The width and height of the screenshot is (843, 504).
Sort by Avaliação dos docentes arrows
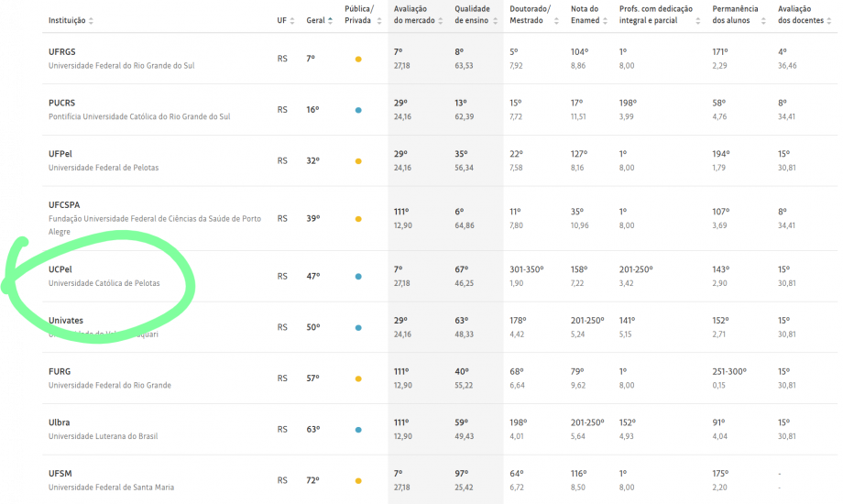click(828, 21)
